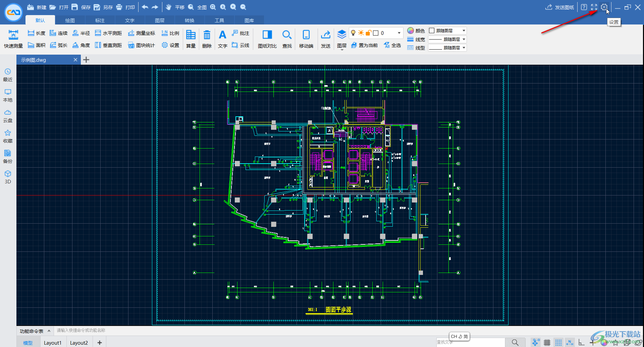Image resolution: width=644 pixels, height=347 pixels.
Task: Toggle crosshair cursor icon in status bar
Action: (x=592, y=343)
